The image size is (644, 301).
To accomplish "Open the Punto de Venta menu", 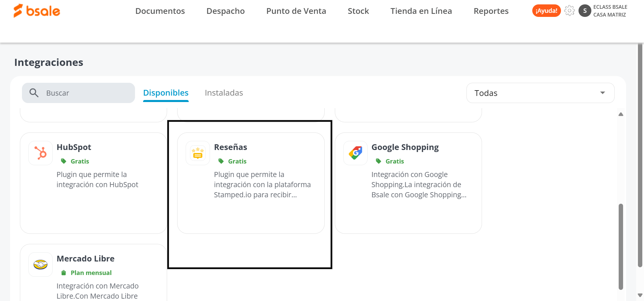I will 296,11.
